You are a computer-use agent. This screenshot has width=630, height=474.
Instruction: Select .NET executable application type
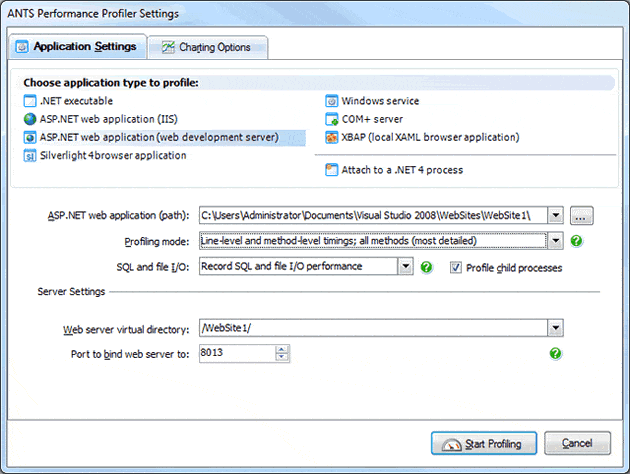pos(68,101)
